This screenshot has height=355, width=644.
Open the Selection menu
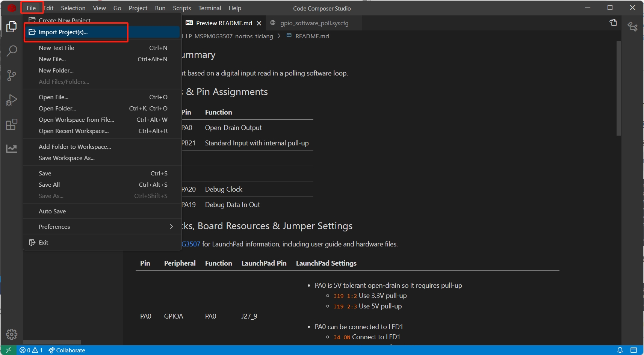pos(73,8)
